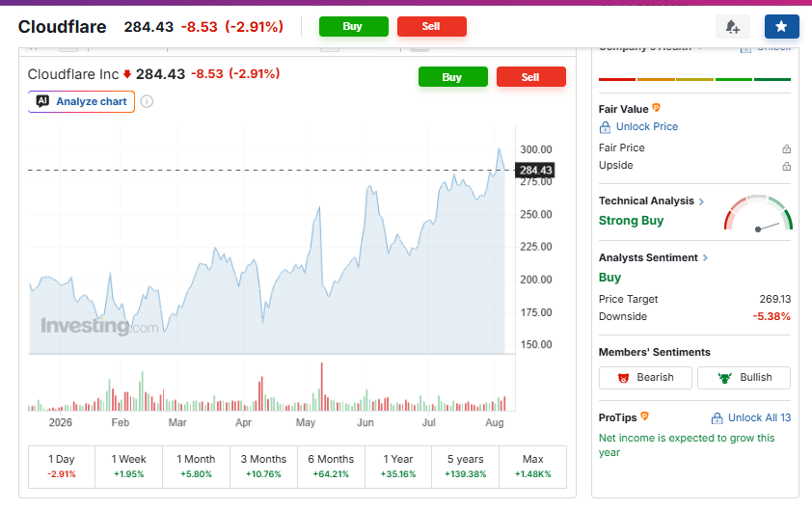Expand the Analysts Sentiment chevron
812x509 pixels.
[705, 257]
